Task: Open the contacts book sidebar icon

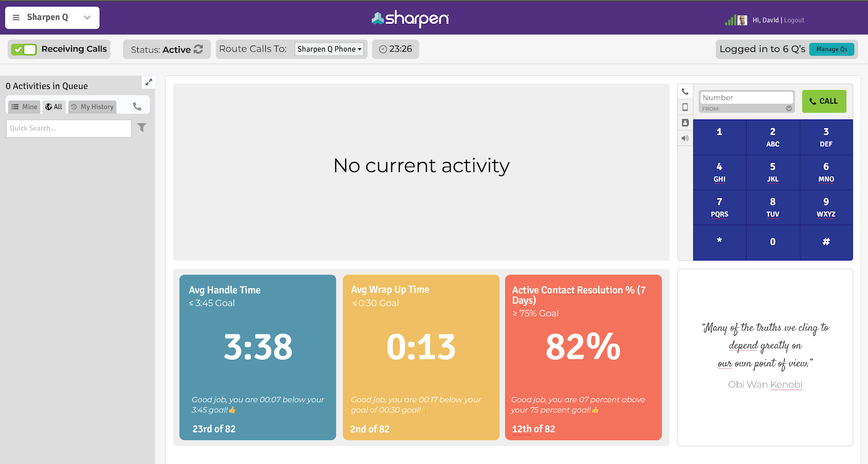Action: 685,123
